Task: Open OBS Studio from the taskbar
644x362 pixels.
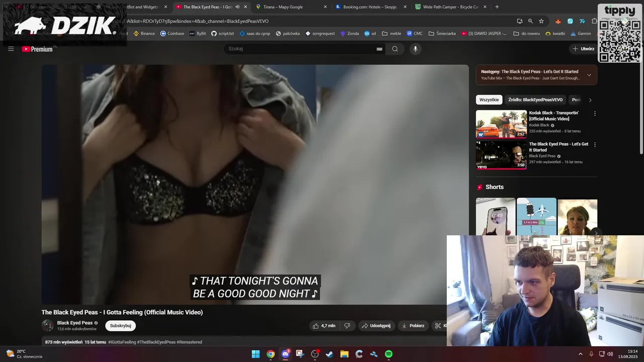Action: point(315,354)
